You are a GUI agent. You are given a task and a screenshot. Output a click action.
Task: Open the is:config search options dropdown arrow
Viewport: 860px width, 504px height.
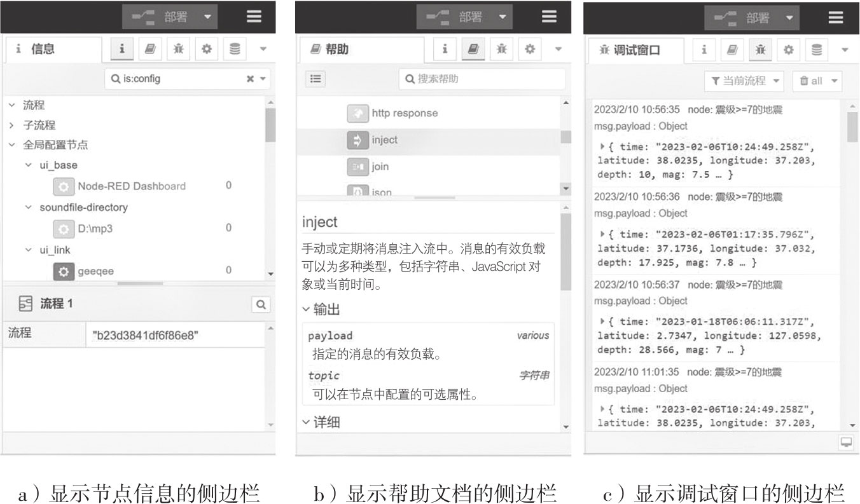coord(263,79)
